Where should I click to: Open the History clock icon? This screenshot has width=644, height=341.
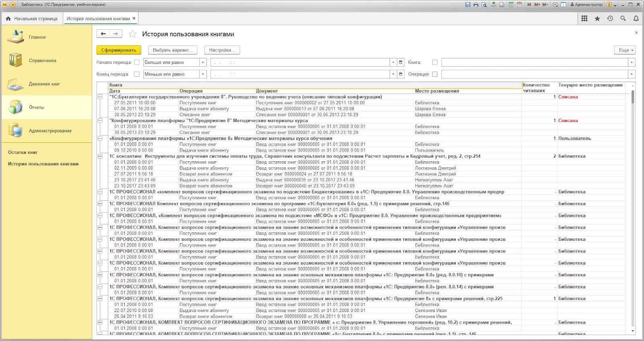coord(610,18)
